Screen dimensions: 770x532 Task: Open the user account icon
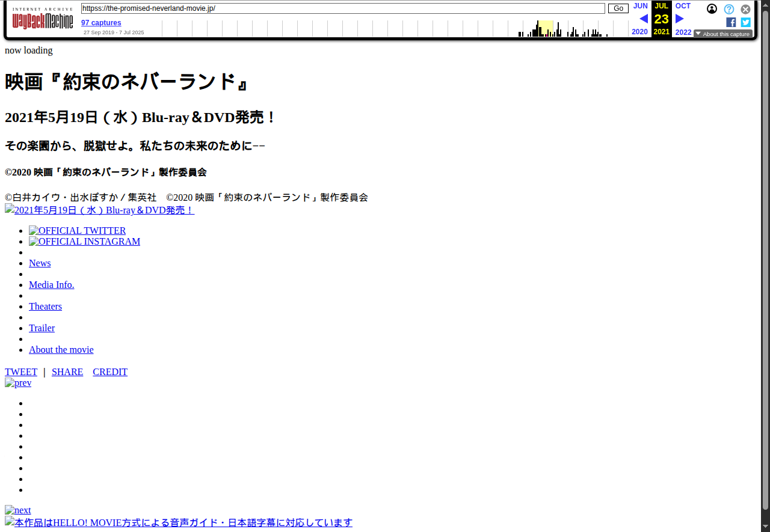(712, 9)
